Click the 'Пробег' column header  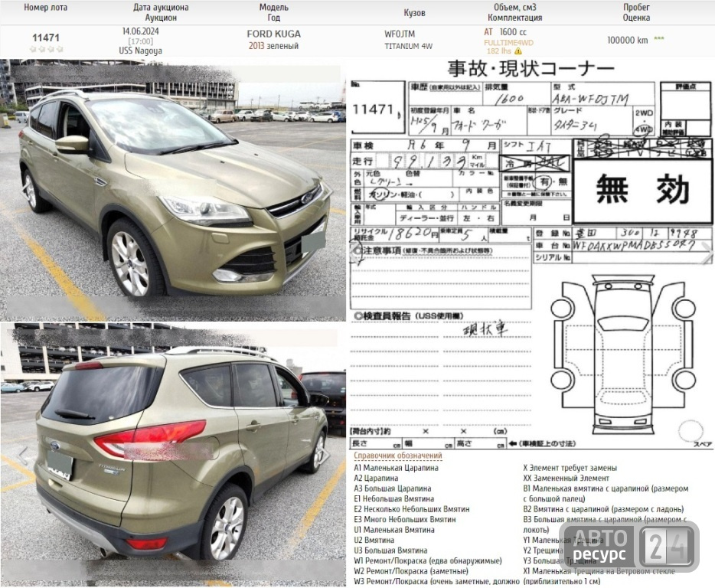click(636, 8)
